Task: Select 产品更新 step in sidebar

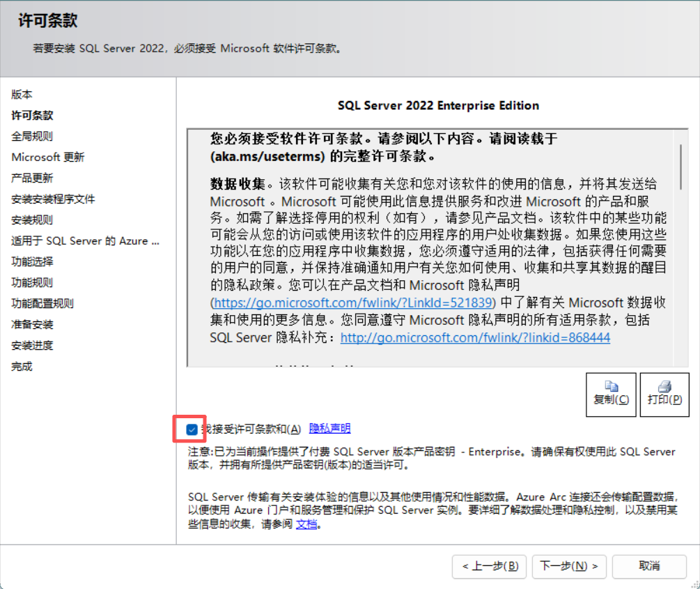Action: pyautogui.click(x=32, y=178)
